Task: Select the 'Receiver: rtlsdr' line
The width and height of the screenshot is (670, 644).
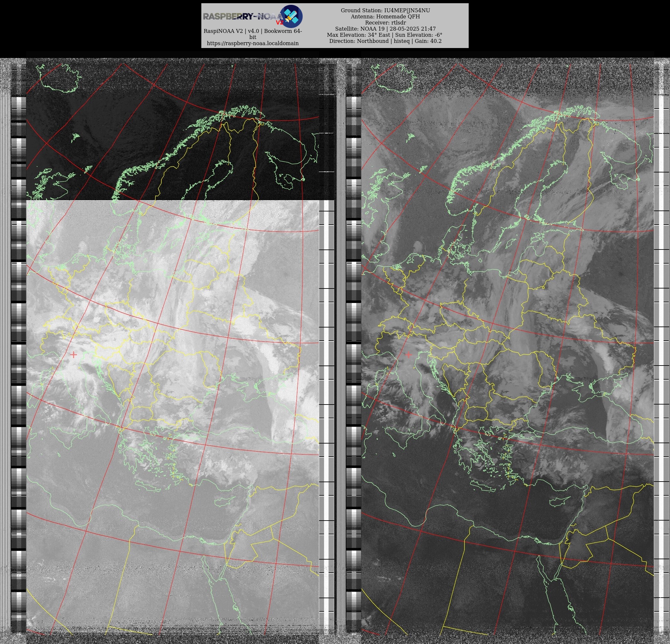Action: (385, 23)
